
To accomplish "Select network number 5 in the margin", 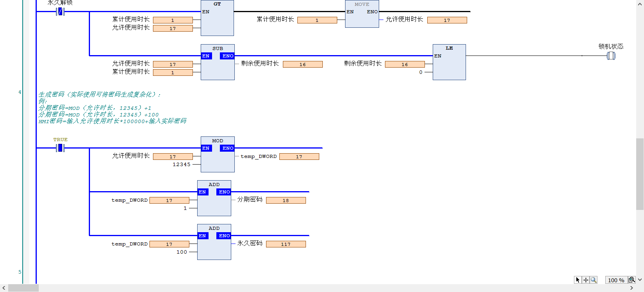I will pos(20,272).
